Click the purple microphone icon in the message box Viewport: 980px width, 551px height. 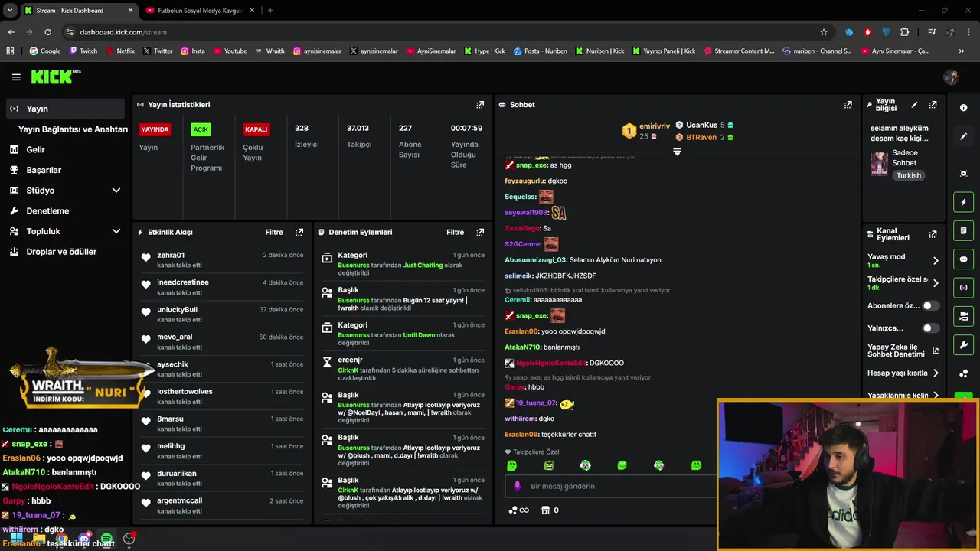coord(518,486)
